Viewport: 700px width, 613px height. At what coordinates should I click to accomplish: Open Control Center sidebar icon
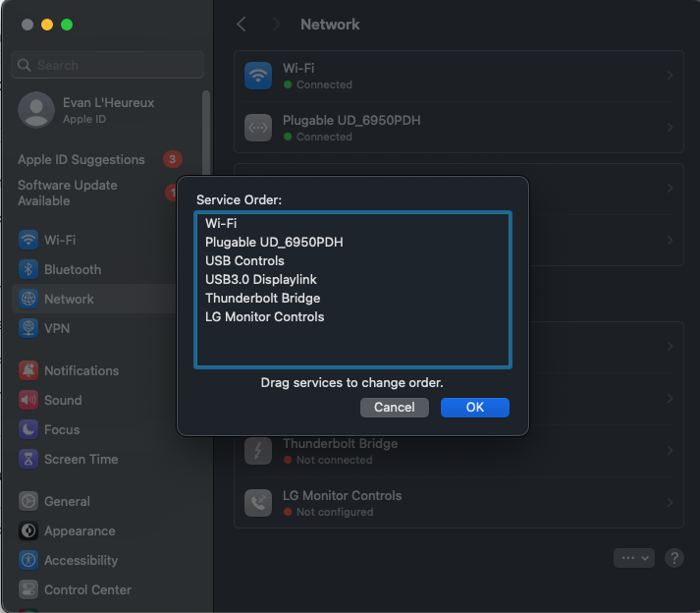28,589
